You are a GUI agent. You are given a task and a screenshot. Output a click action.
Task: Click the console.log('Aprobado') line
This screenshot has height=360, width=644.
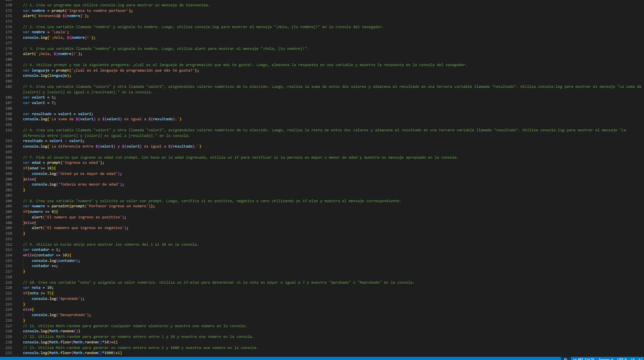point(58,299)
